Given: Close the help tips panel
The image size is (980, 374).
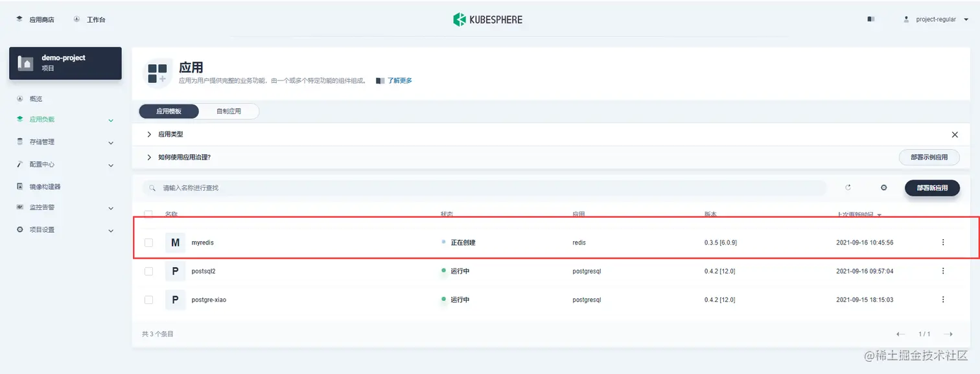Looking at the screenshot, I should pyautogui.click(x=955, y=135).
